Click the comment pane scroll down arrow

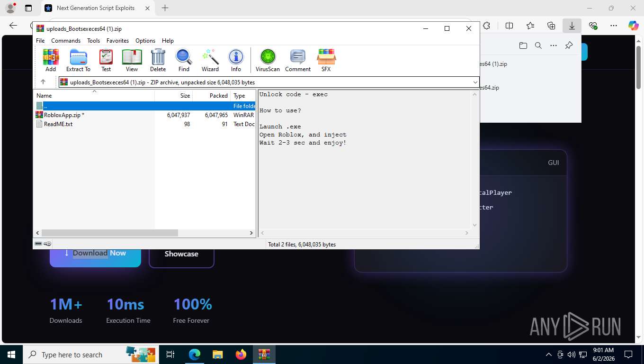point(474,226)
